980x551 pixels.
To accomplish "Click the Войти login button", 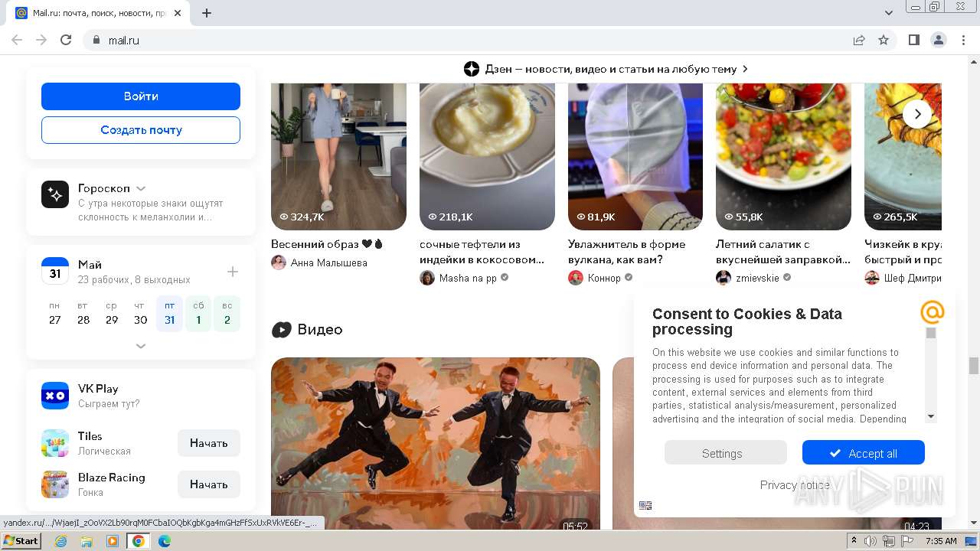I will (x=141, y=96).
